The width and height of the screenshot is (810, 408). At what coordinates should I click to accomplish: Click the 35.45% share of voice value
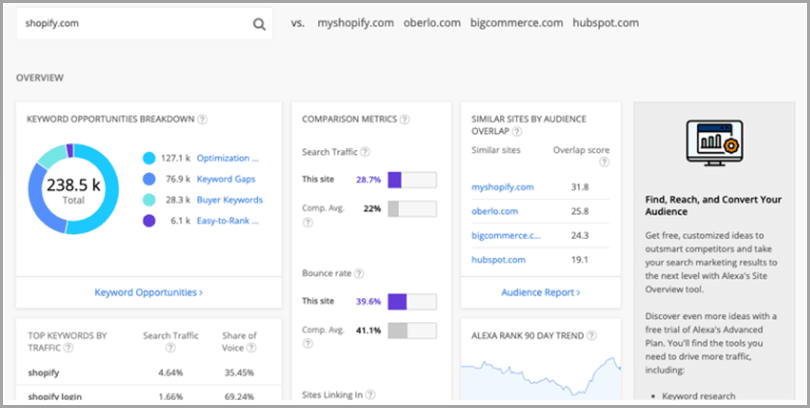tap(239, 372)
